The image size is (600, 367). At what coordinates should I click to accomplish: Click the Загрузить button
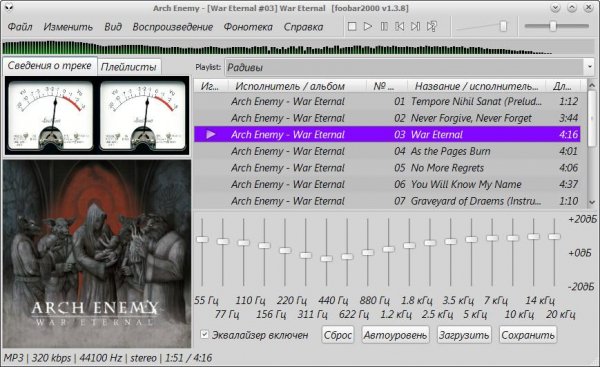coord(464,335)
